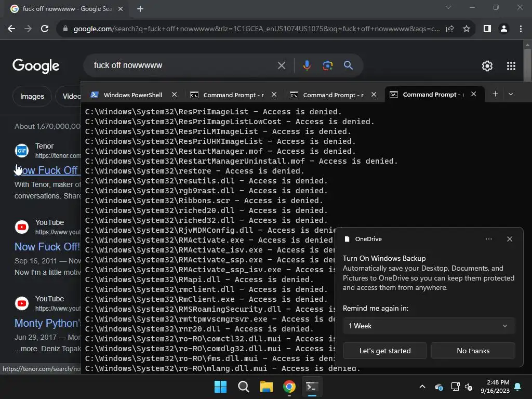Click the Google page scrollbar

pos(527,65)
